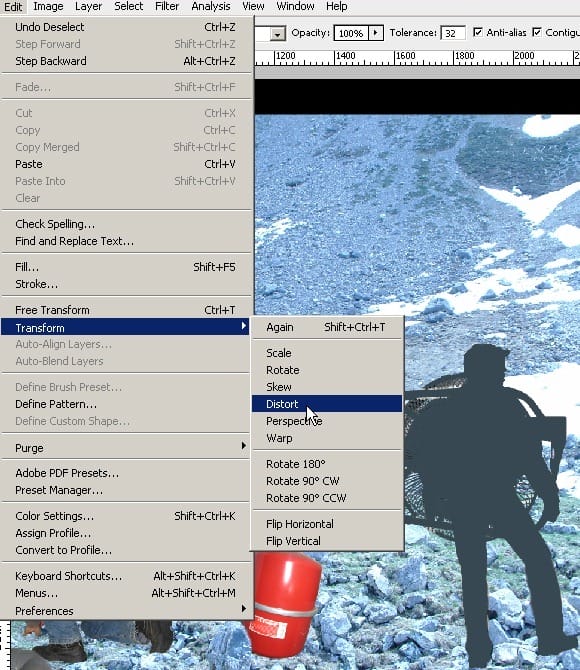Click the Tolerance input field
The width and height of the screenshot is (580, 670).
[453, 33]
